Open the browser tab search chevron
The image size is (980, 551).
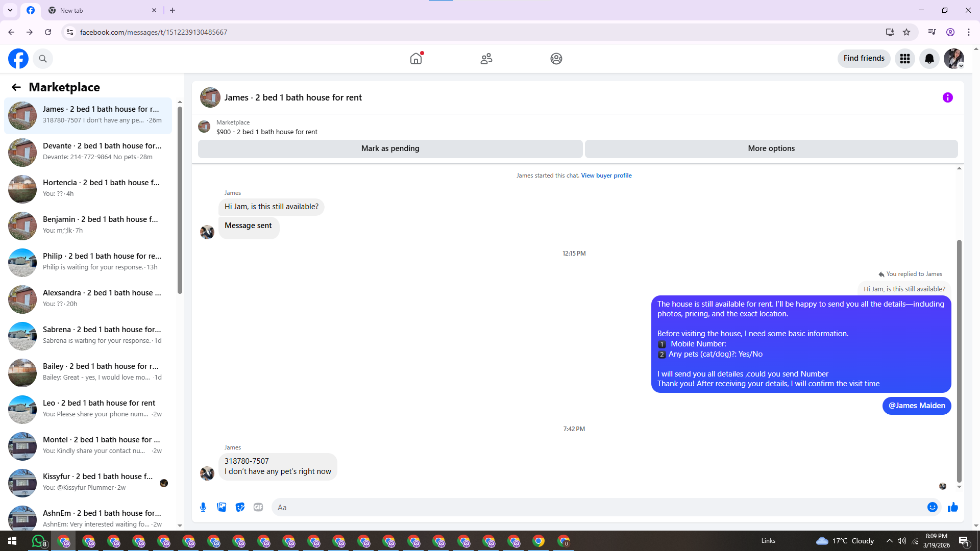point(10,10)
